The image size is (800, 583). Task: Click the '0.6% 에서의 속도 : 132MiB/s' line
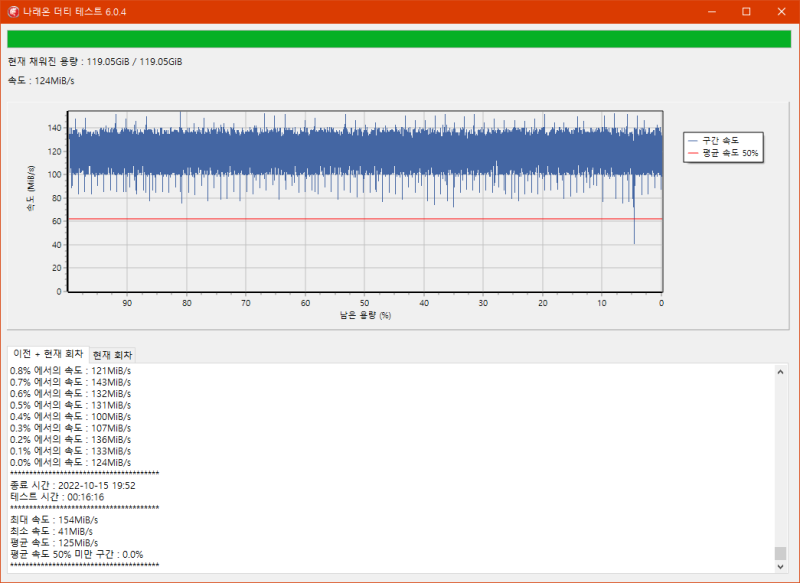pyautogui.click(x=70, y=394)
